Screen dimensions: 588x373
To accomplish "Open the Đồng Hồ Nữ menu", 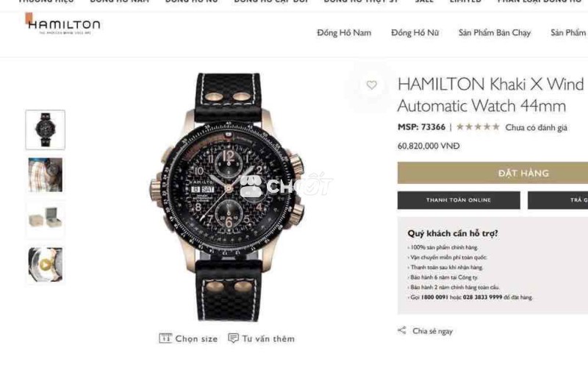I will point(415,33).
